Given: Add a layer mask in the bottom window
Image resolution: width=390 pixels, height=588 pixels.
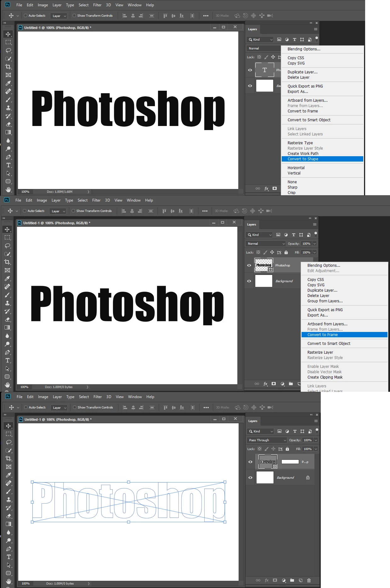Looking at the screenshot, I should pyautogui.click(x=275, y=580).
